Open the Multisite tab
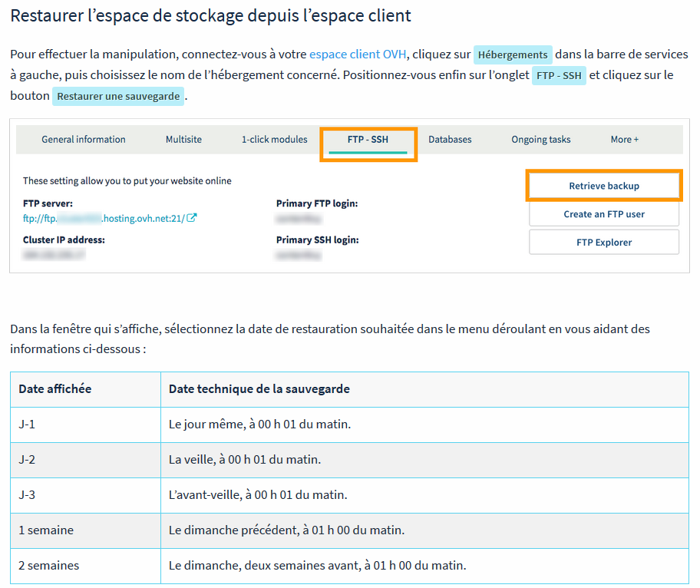 [183, 140]
